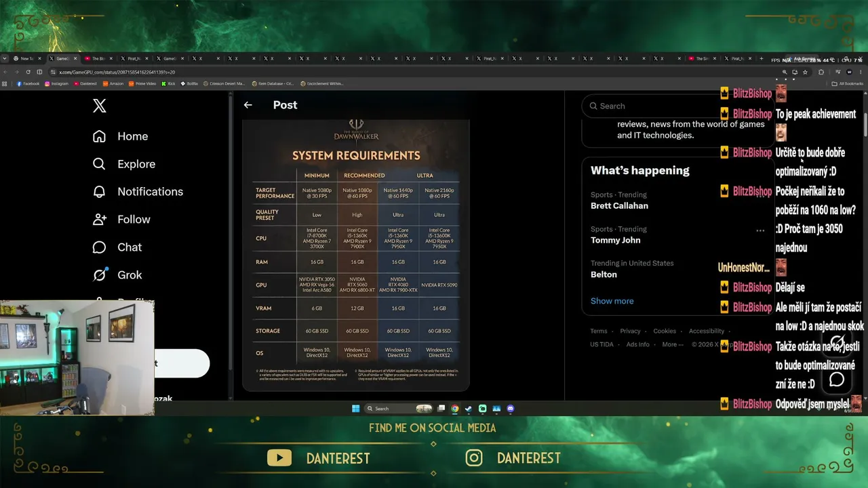Open the Privacy footer link
This screenshot has height=488, width=868.
[x=630, y=331]
